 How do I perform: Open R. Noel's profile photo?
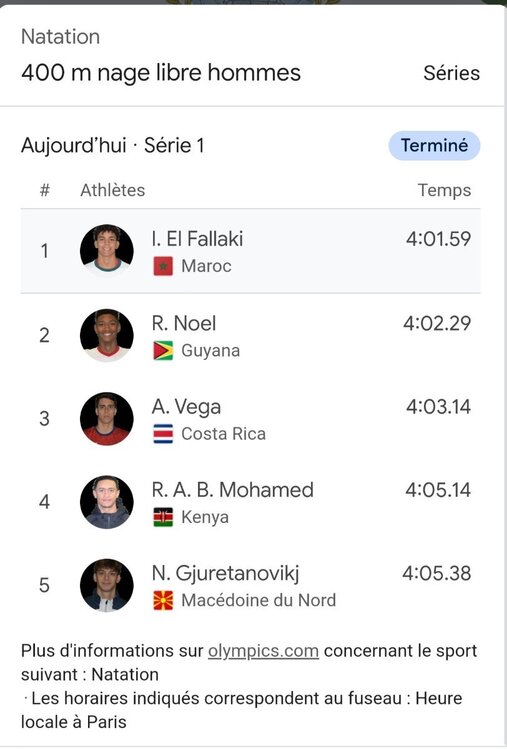[107, 335]
